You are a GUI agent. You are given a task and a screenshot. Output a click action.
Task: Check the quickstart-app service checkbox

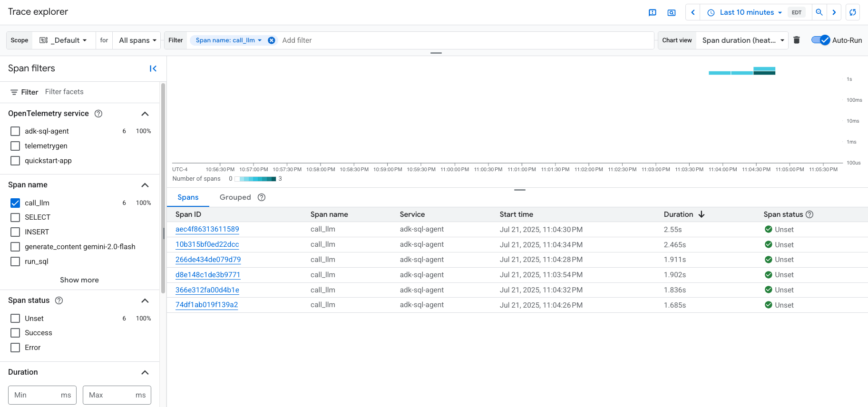point(15,161)
